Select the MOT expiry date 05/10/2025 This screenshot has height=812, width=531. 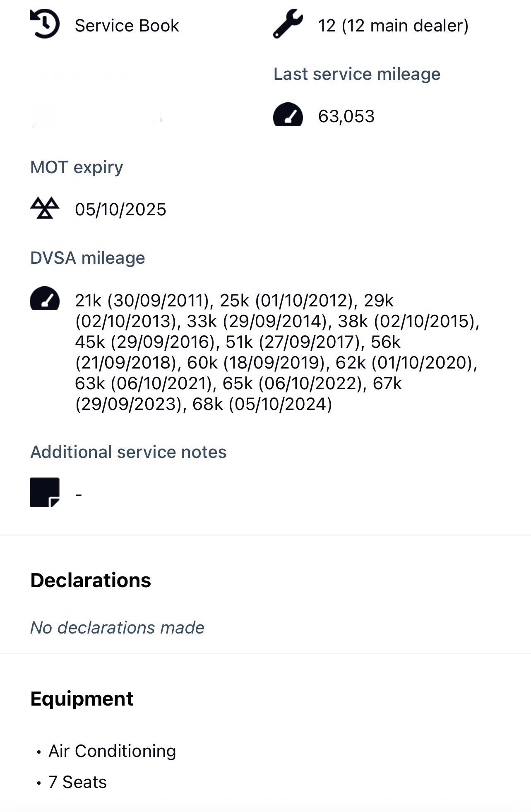pos(120,210)
